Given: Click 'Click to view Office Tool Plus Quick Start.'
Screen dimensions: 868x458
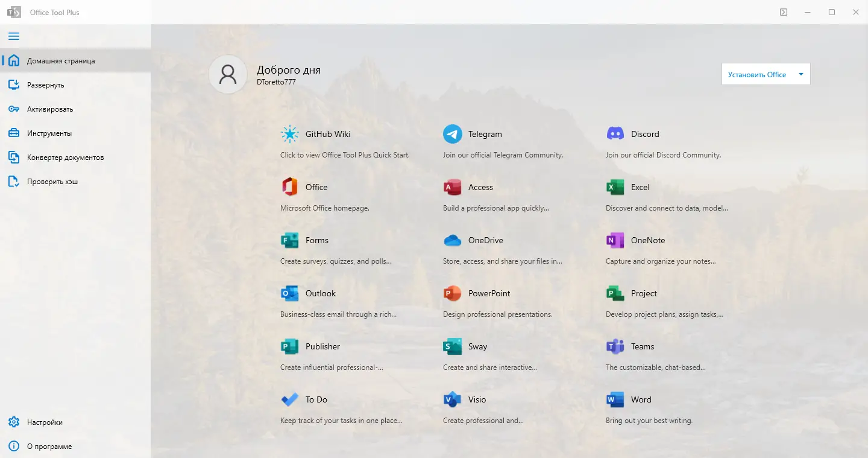Looking at the screenshot, I should (x=345, y=155).
